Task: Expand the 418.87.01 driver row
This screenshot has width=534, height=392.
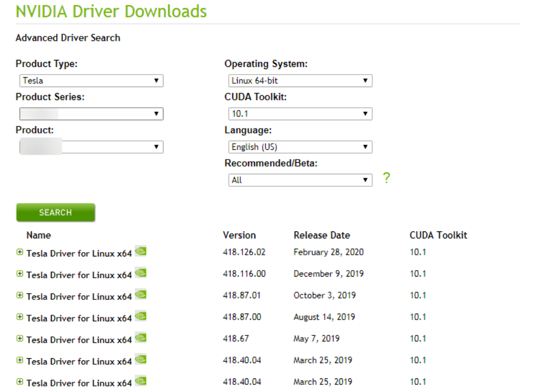Action: (20, 295)
